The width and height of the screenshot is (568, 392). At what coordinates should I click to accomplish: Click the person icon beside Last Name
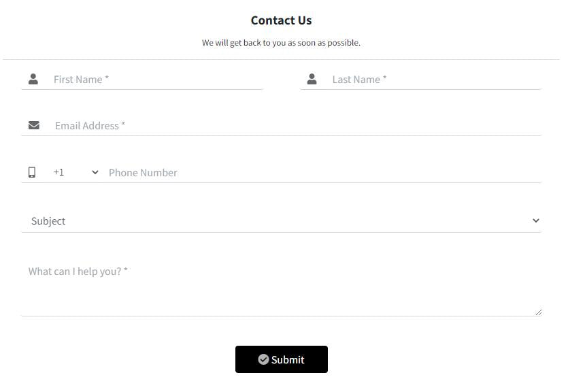(x=312, y=78)
